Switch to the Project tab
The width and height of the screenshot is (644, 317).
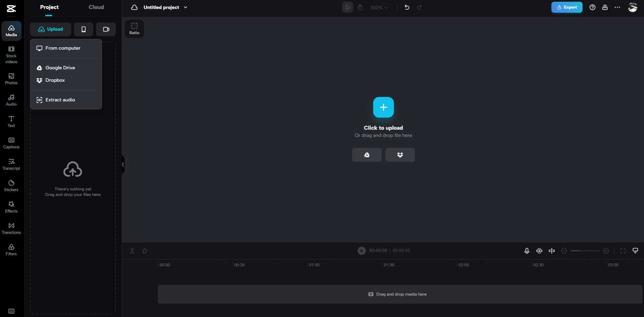point(49,7)
